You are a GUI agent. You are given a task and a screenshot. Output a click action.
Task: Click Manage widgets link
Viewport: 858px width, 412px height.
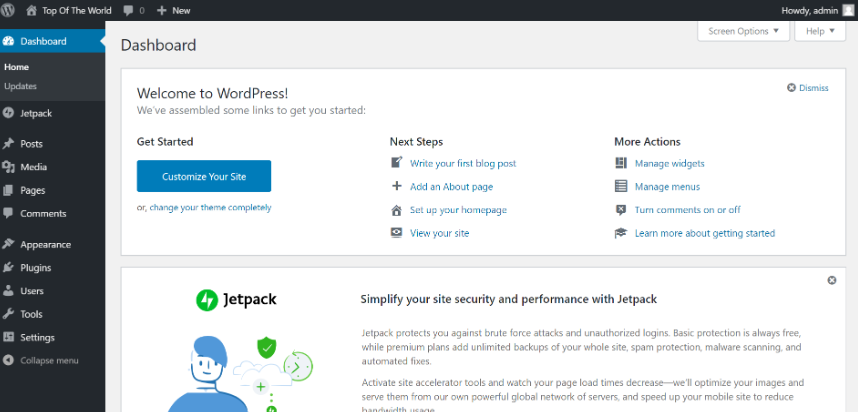pos(670,163)
